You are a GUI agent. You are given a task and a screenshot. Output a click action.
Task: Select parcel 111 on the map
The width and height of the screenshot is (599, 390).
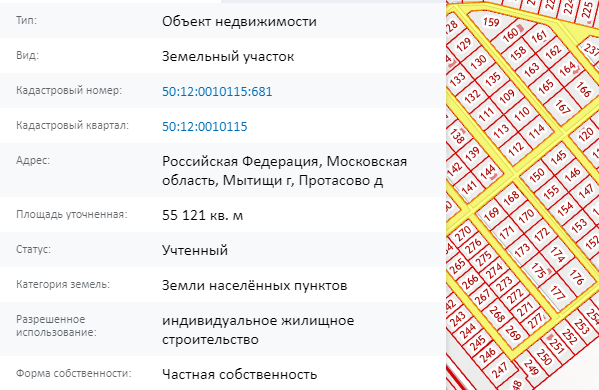pyautogui.click(x=486, y=113)
